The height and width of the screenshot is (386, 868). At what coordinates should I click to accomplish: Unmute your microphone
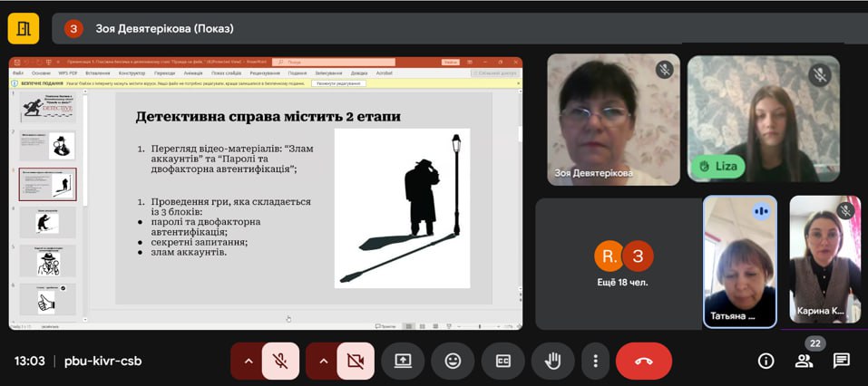click(x=280, y=361)
